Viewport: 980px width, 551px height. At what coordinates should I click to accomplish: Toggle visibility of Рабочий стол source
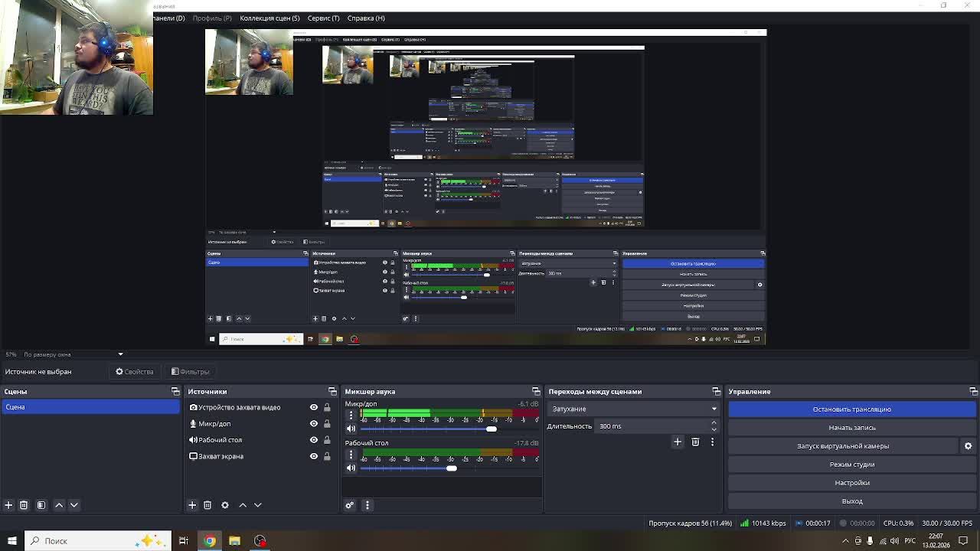click(x=314, y=440)
